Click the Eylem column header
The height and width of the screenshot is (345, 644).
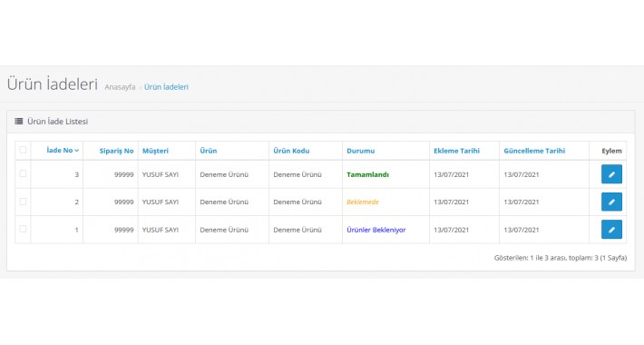coord(611,151)
